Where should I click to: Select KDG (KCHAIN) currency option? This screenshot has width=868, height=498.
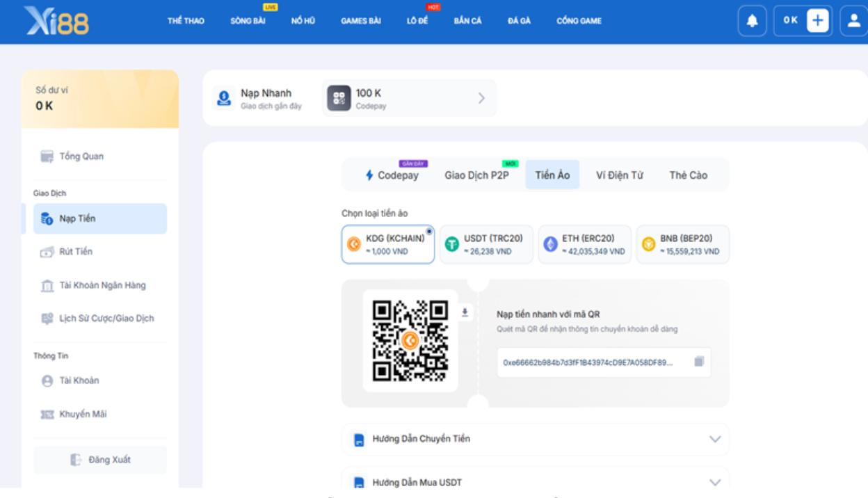pos(388,244)
